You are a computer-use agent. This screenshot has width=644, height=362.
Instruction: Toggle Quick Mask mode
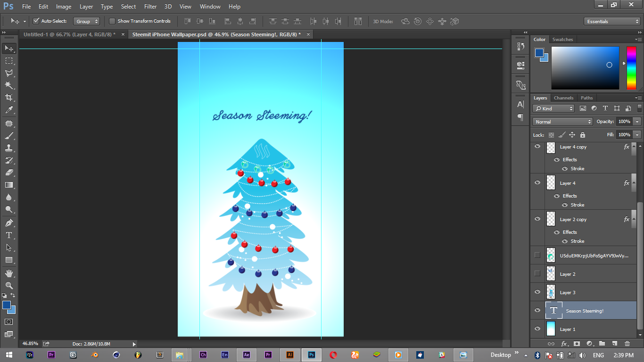9,321
